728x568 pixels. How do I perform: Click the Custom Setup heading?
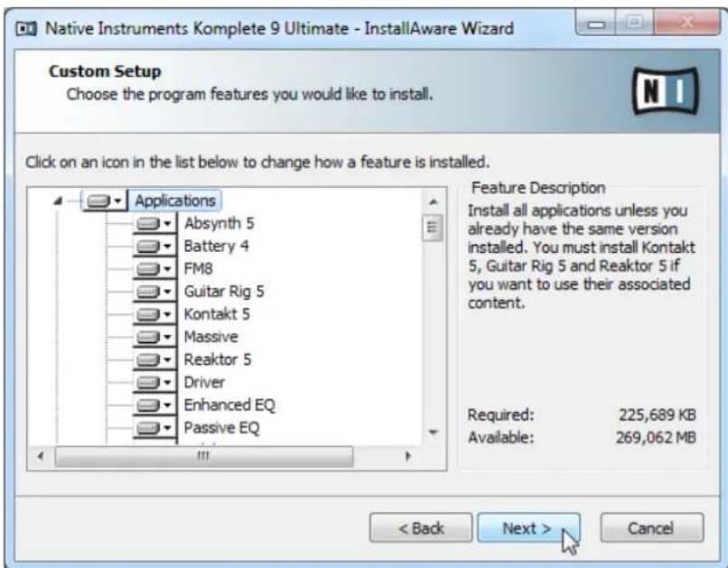105,72
